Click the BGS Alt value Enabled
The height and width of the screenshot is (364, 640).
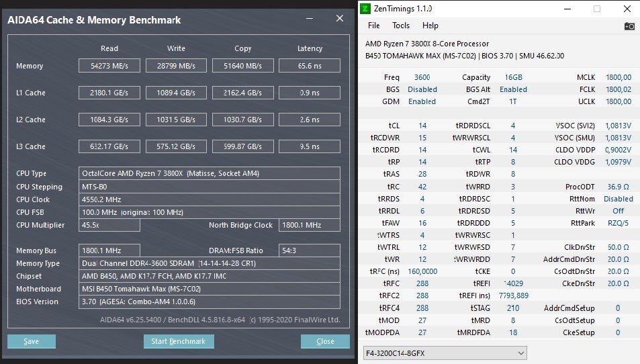[x=514, y=89]
